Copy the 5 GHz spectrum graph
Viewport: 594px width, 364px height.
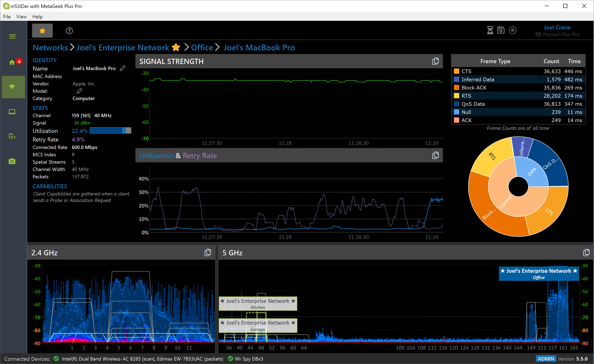[x=586, y=253]
